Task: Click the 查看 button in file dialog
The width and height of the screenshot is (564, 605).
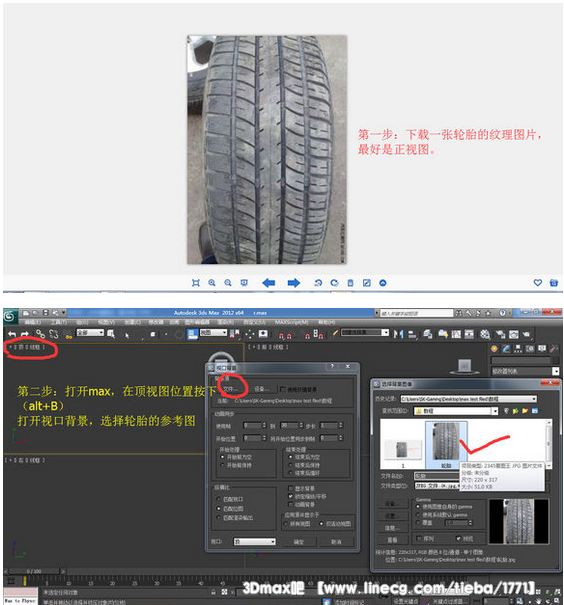Action: tap(392, 539)
